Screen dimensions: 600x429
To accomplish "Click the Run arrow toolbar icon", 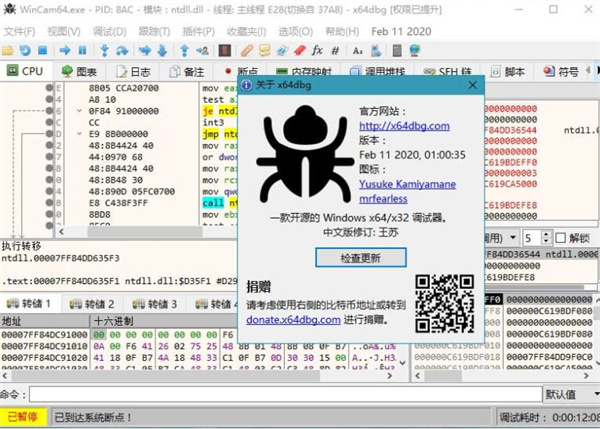I will (65, 51).
